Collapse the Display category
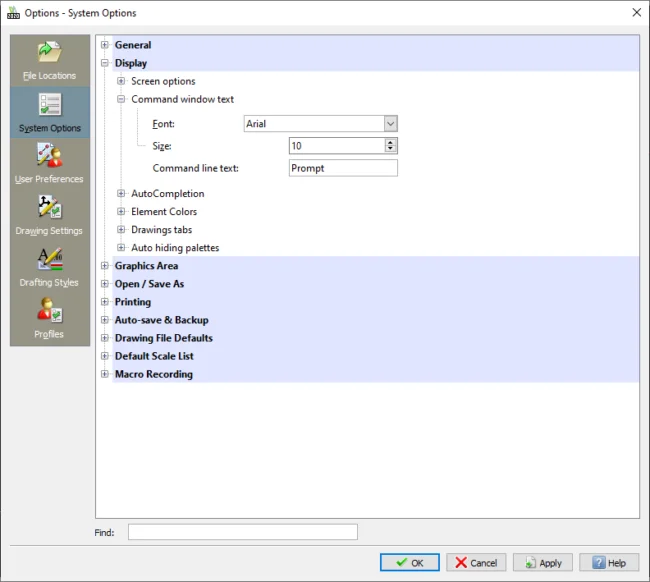Screen dimensions: 650x582 (105, 63)
